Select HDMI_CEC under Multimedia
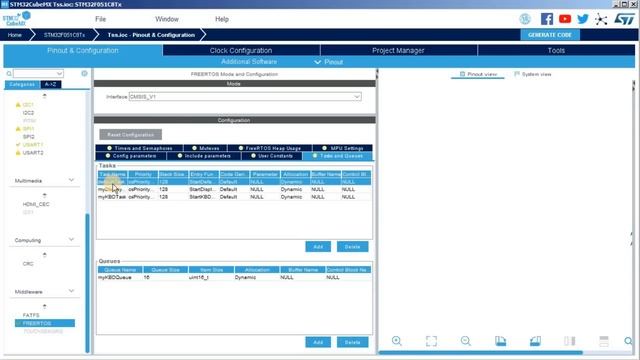This screenshot has height=360, width=640. click(36, 204)
